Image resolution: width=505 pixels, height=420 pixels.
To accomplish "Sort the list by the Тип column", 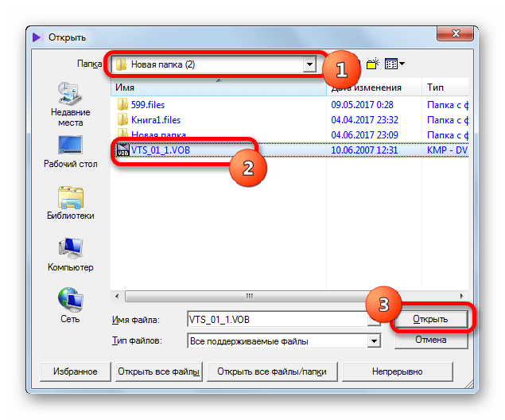I will (445, 87).
